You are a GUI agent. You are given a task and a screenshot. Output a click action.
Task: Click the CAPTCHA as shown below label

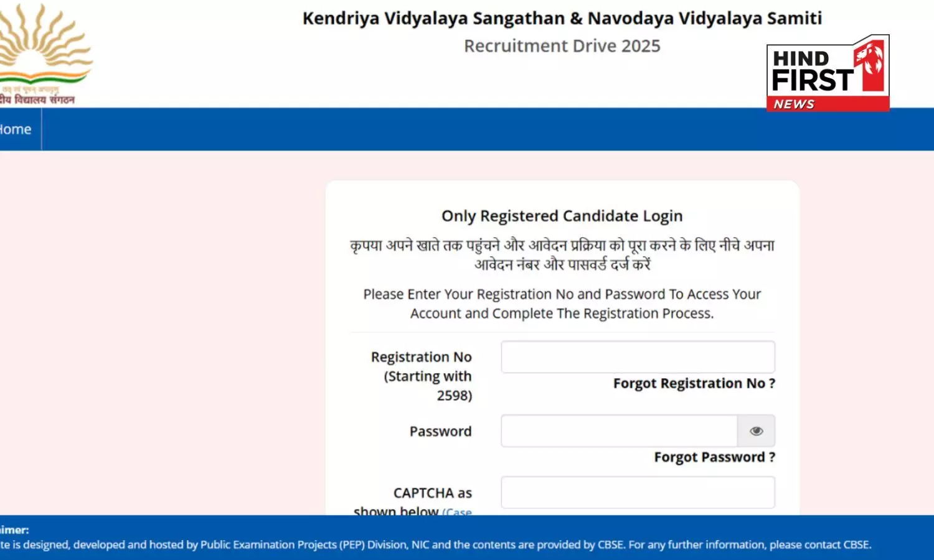coord(432,493)
